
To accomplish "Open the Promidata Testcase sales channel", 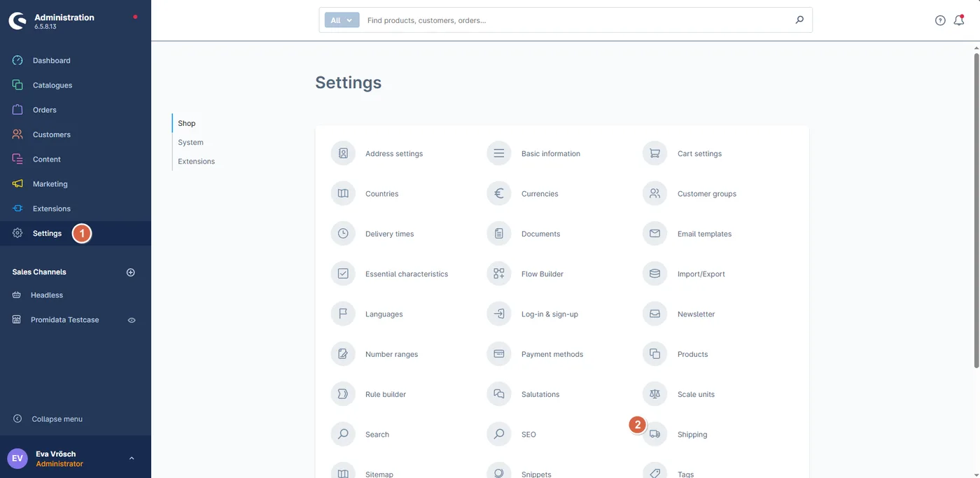I will pos(65,320).
